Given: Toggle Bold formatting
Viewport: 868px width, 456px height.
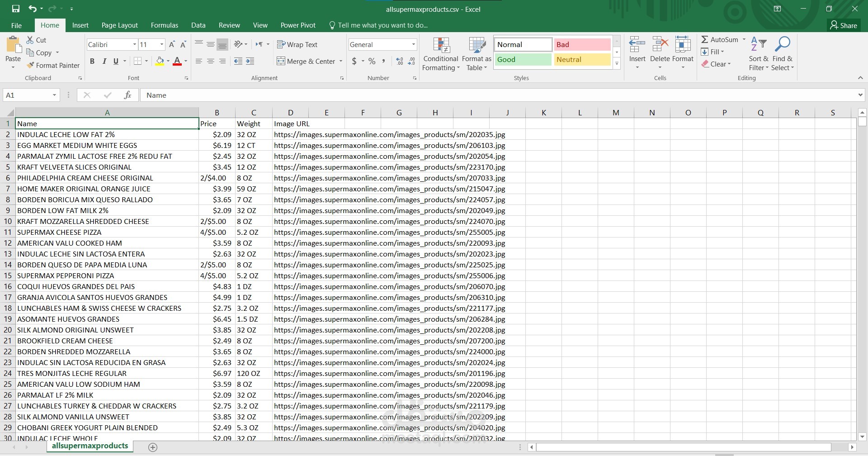Looking at the screenshot, I should tap(92, 61).
